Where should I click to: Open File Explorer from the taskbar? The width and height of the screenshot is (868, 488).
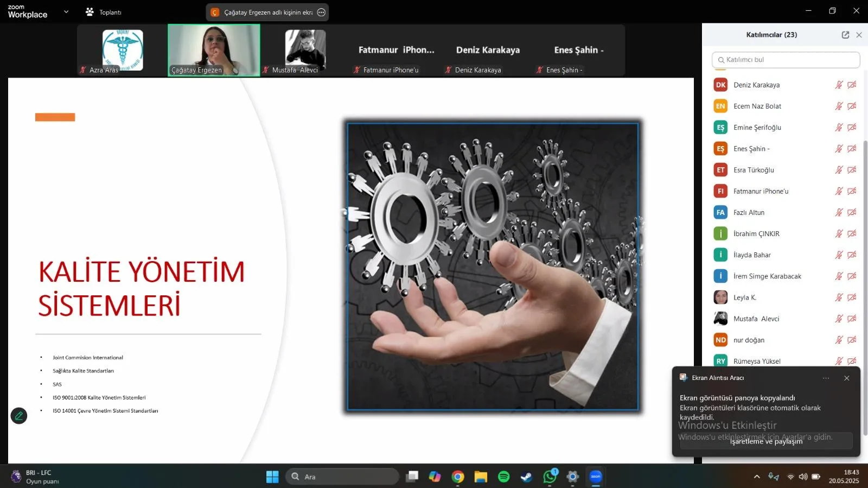[x=481, y=477]
